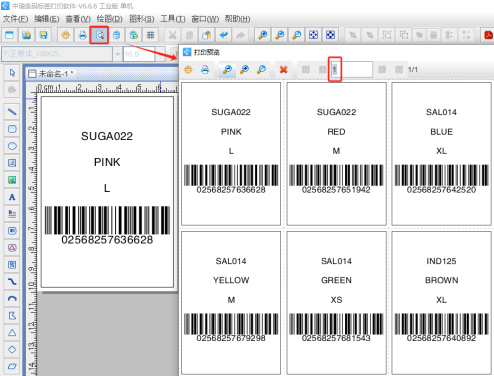Viewport: 494px width, 376px height.
Task: Switch to the 未命名-1 document tab
Action: click(52, 74)
